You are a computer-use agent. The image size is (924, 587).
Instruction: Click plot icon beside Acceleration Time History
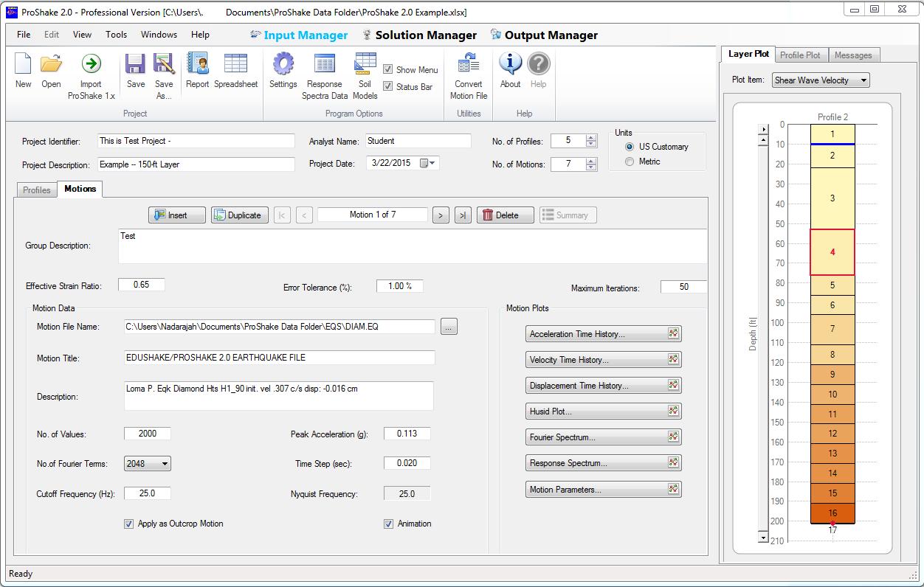673,334
